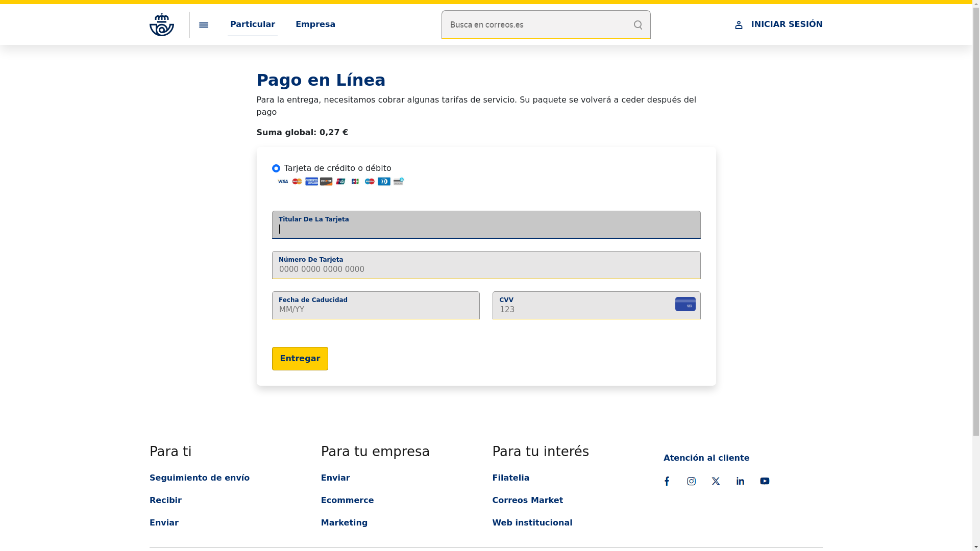Screen dimensions: 980x551
Task: Open the X (Twitter) social icon
Action: click(716, 481)
